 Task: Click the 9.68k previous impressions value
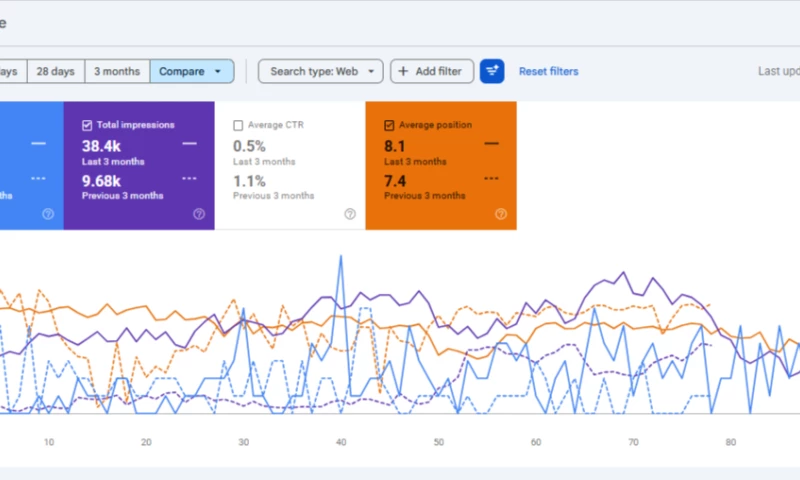pos(102,181)
